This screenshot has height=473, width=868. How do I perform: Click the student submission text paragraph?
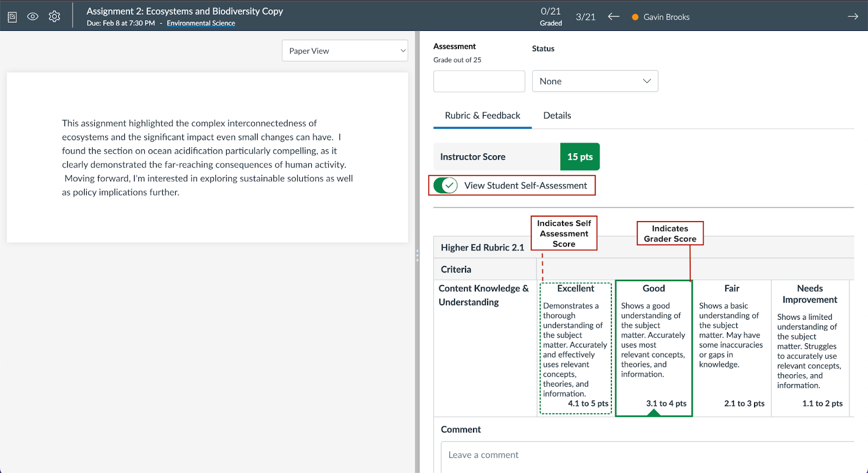point(207,157)
